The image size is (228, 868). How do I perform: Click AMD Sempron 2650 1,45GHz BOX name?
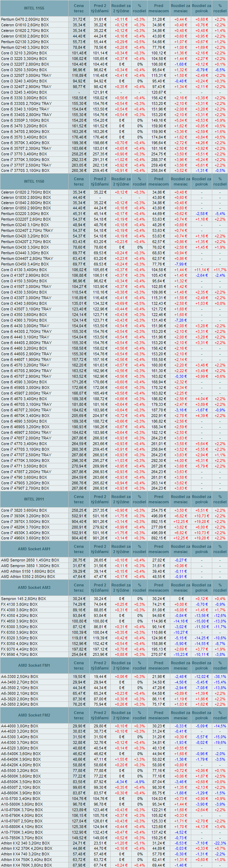pyautogui.click(x=30, y=560)
